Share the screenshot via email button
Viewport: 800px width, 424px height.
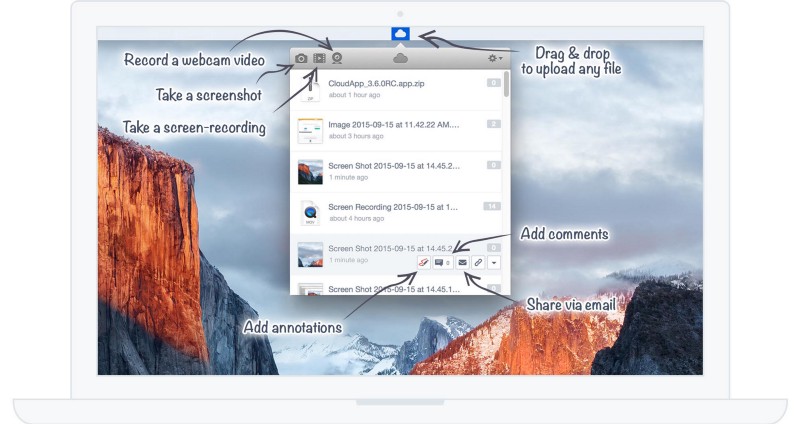[461, 262]
